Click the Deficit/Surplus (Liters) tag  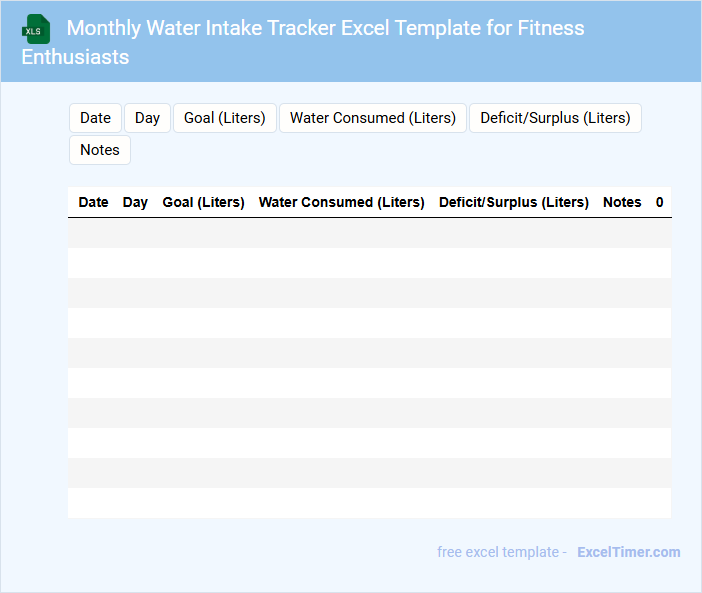click(555, 118)
